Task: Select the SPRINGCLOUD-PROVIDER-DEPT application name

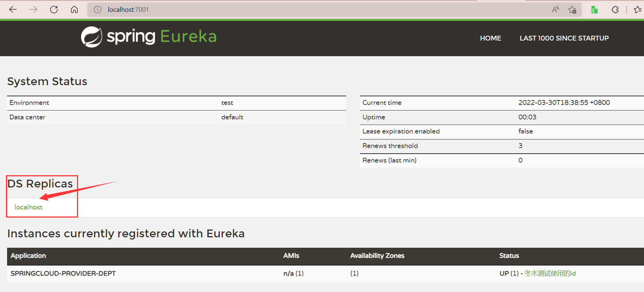Action: tap(63, 273)
